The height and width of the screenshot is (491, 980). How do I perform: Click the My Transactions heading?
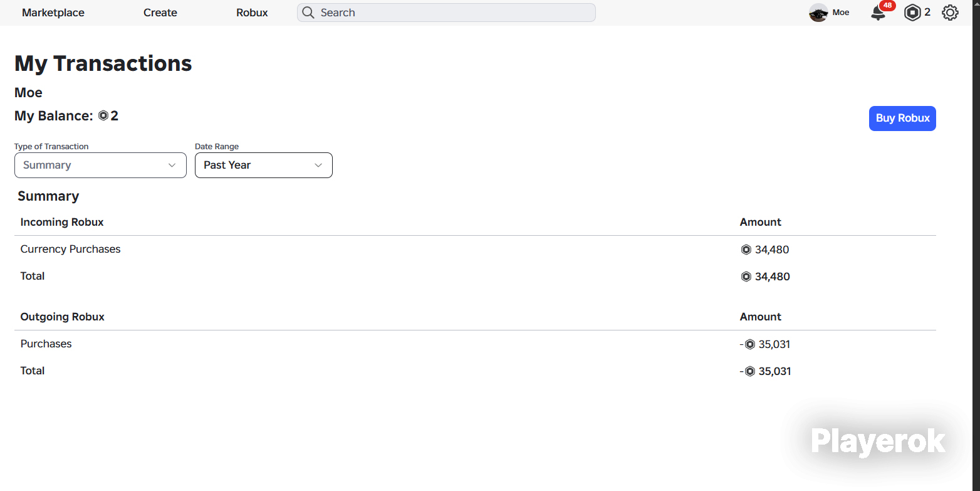pos(103,63)
